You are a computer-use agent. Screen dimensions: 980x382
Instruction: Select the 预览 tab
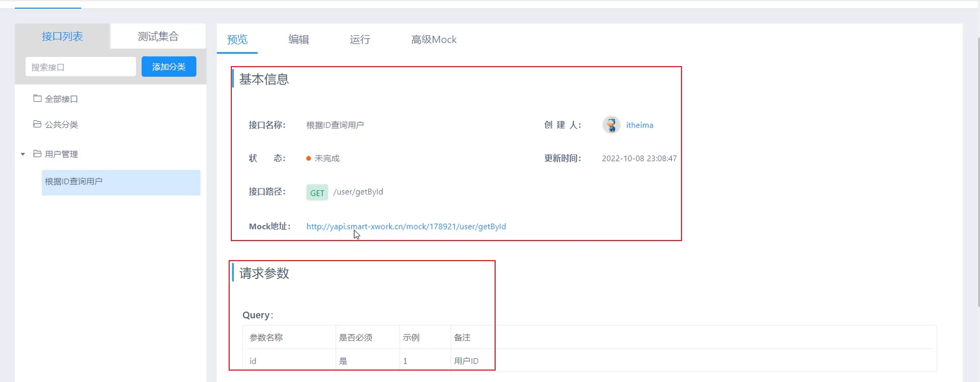click(237, 40)
